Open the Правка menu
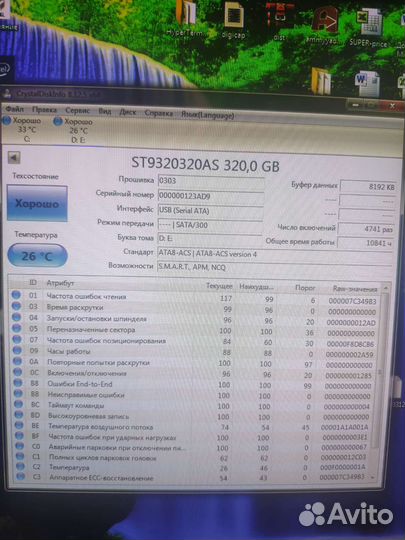 click(x=44, y=110)
